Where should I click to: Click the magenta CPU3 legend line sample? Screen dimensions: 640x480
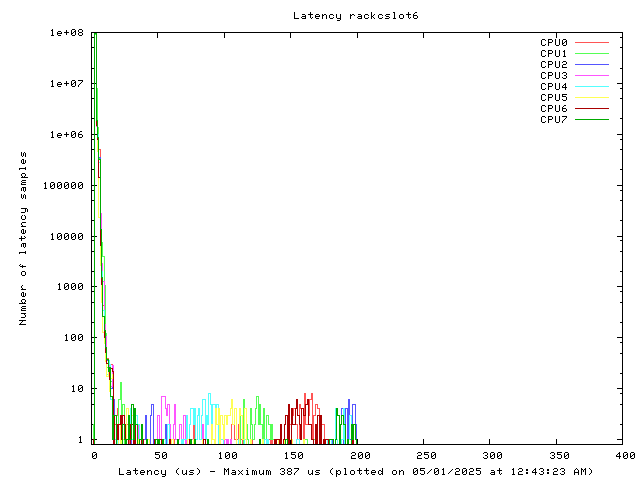click(x=592, y=76)
